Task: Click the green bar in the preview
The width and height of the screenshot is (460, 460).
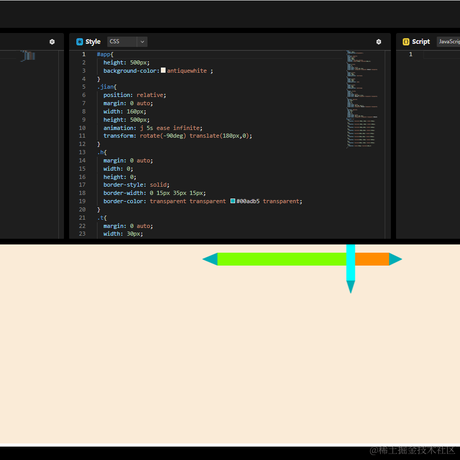Action: tap(282, 259)
